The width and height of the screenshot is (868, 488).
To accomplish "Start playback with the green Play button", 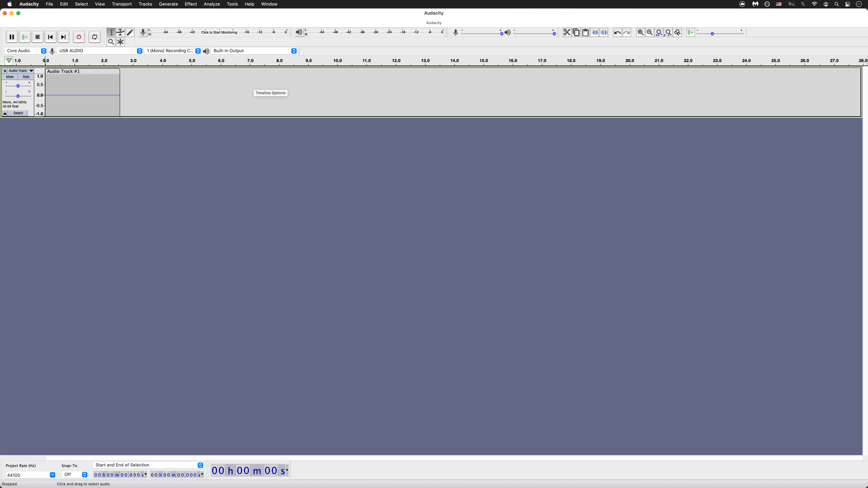I will tap(25, 37).
